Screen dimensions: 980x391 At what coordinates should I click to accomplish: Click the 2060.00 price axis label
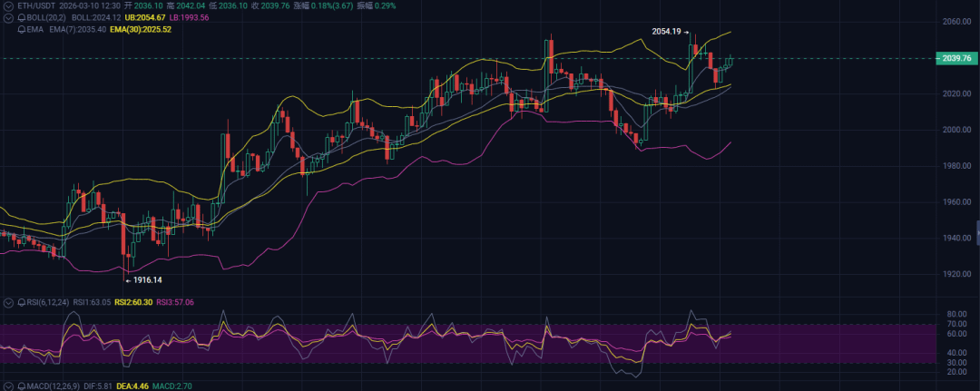coord(956,22)
